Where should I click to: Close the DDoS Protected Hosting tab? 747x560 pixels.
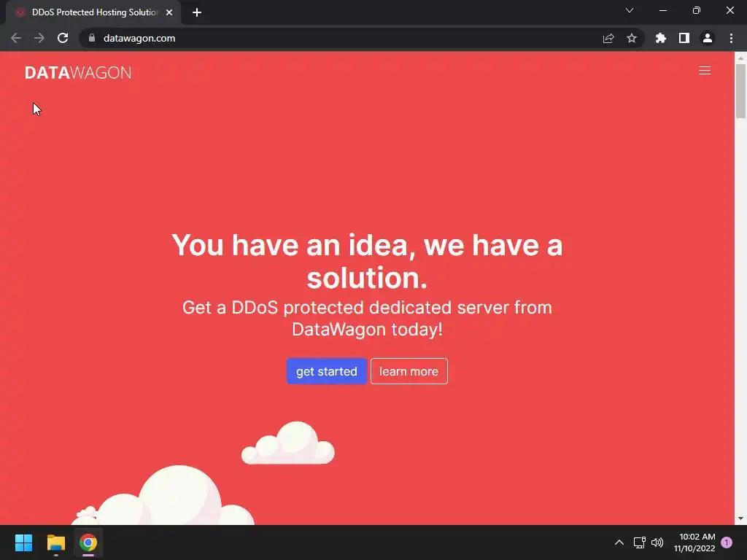pos(169,12)
